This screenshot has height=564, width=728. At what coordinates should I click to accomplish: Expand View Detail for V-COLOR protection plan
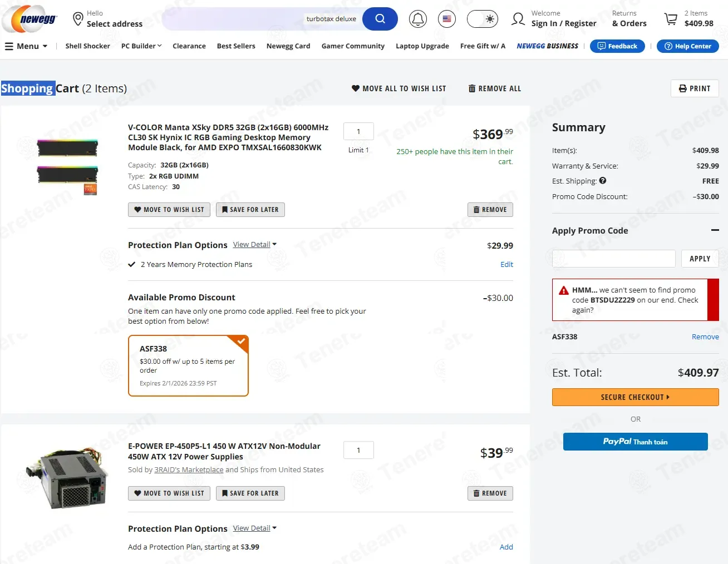[254, 245]
